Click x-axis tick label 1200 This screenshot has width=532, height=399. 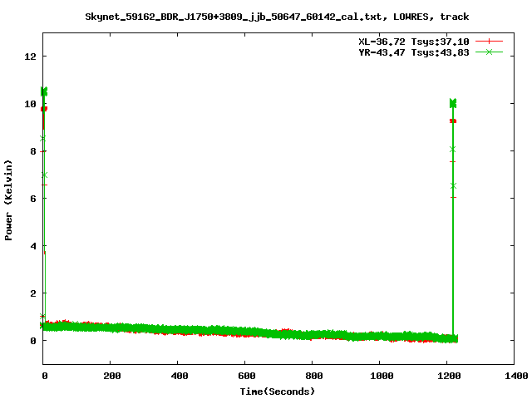click(449, 376)
